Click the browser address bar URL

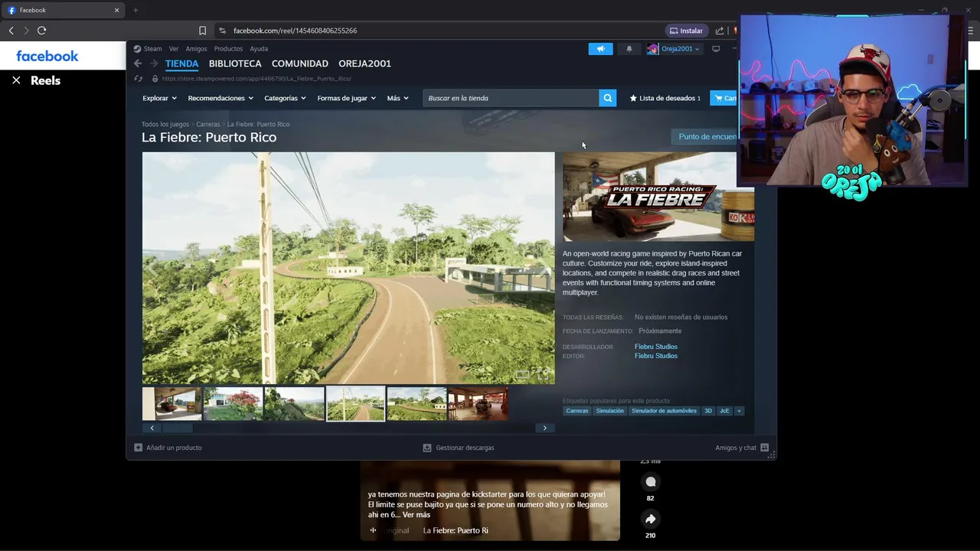(295, 31)
